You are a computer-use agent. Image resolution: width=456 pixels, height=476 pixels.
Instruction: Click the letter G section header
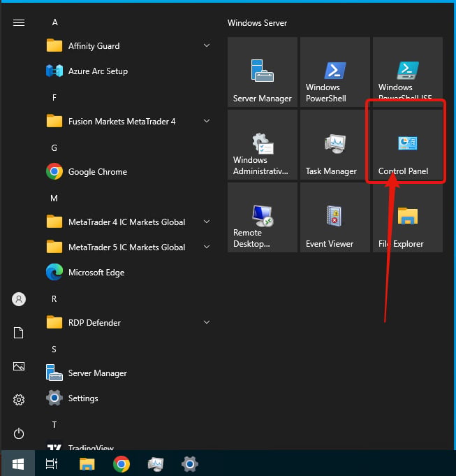coord(54,148)
